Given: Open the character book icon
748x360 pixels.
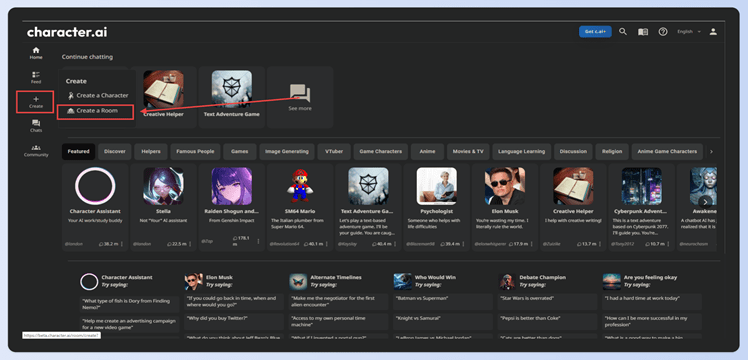Looking at the screenshot, I should [643, 32].
